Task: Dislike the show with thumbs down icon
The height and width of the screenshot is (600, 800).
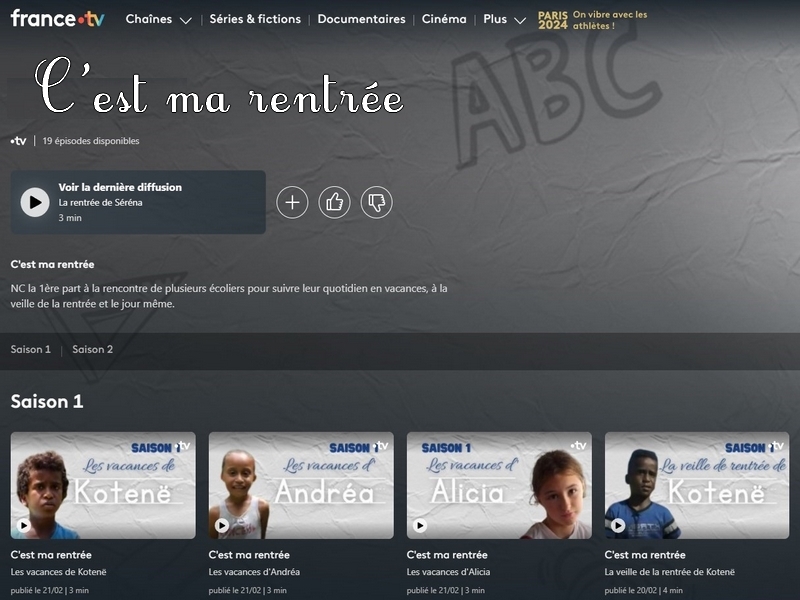Action: coord(377,203)
